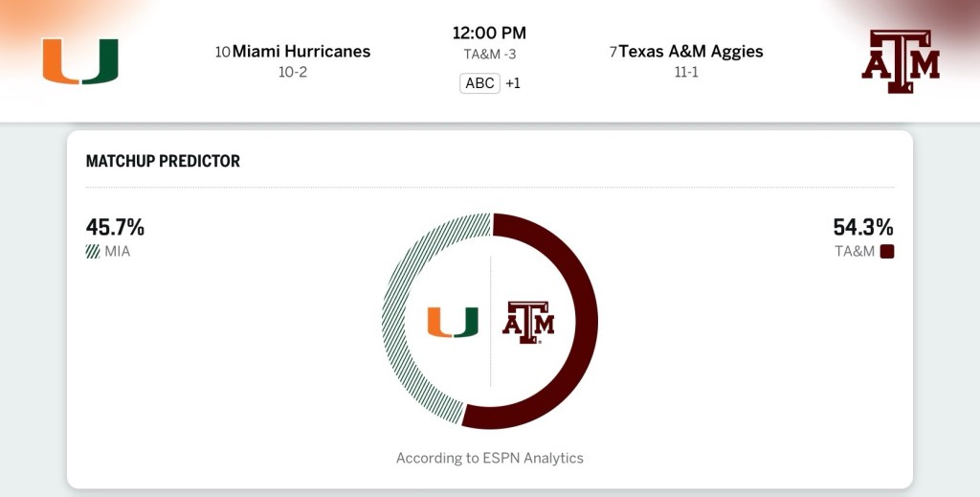The width and height of the screenshot is (980, 497).
Task: Click the 54.3% Texas A&M win probability
Action: [863, 228]
